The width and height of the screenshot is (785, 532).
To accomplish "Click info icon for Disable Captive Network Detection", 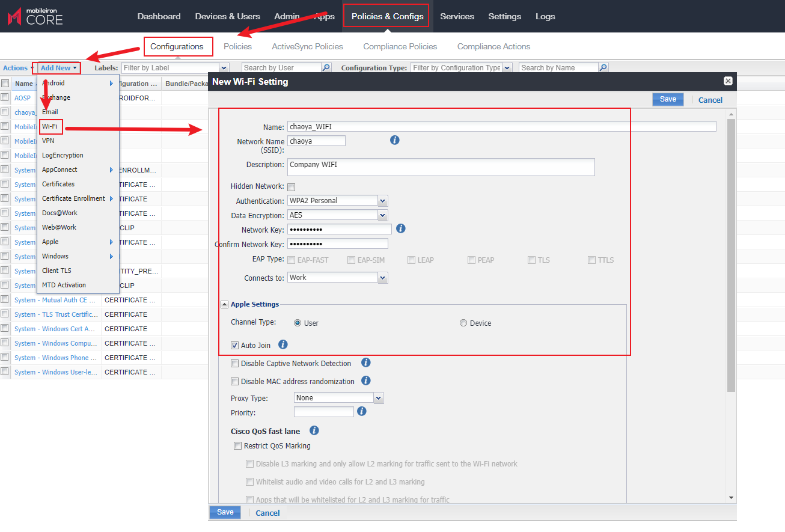I will [x=365, y=362].
